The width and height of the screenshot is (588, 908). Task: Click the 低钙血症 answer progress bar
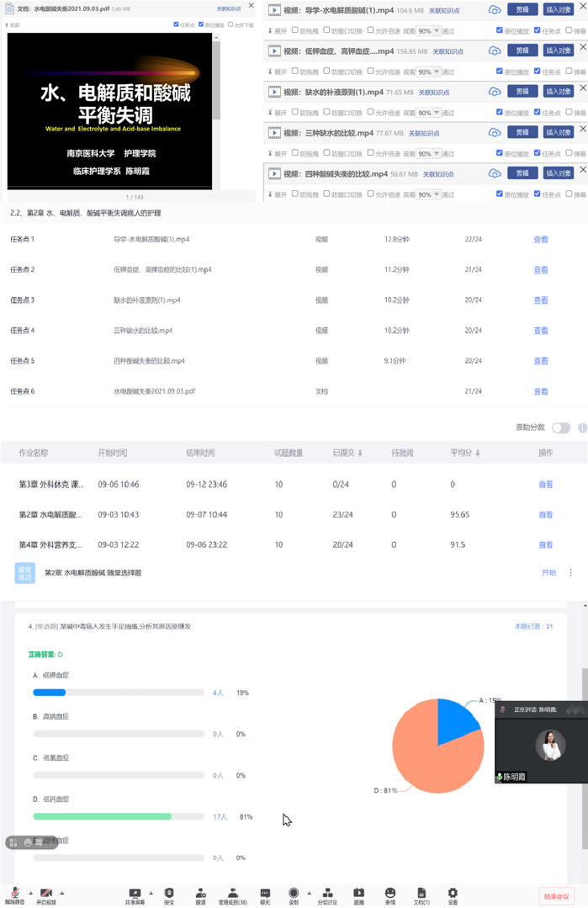point(118,816)
